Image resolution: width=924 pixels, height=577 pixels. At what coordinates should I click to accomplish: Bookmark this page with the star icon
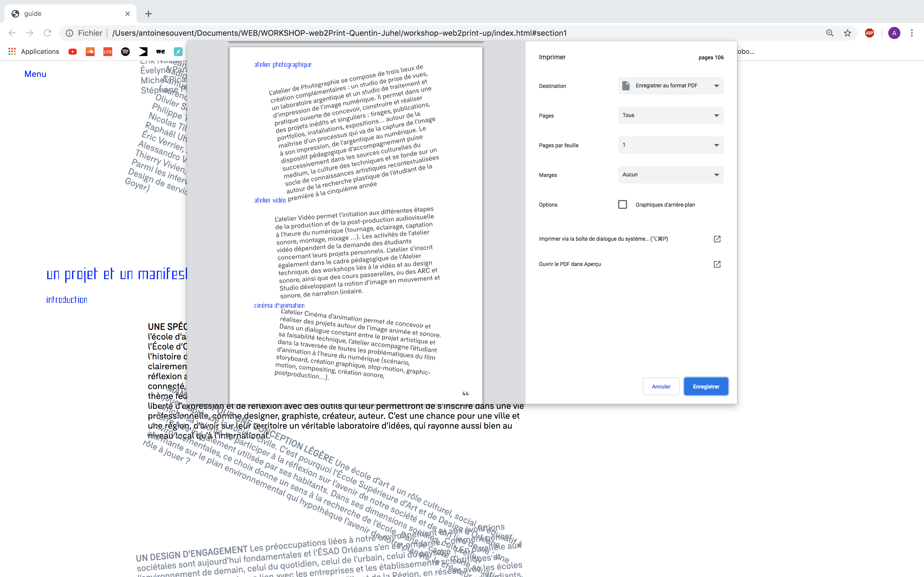(847, 33)
